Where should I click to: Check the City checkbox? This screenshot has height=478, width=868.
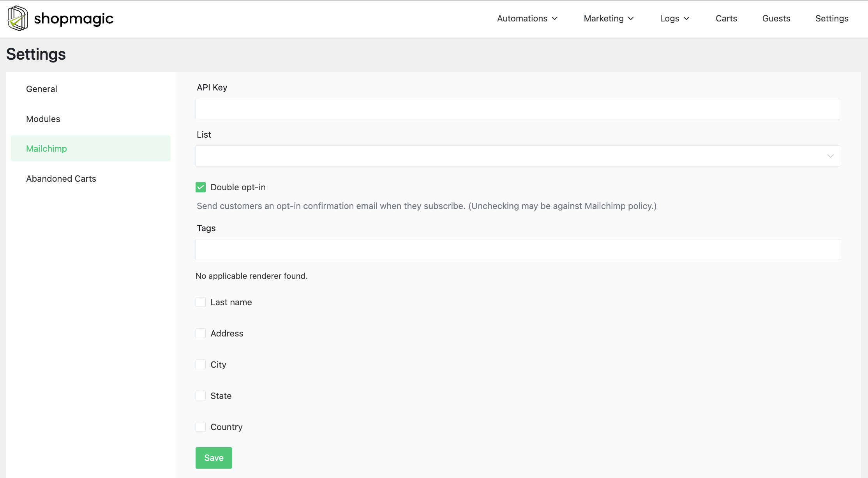tap(201, 365)
